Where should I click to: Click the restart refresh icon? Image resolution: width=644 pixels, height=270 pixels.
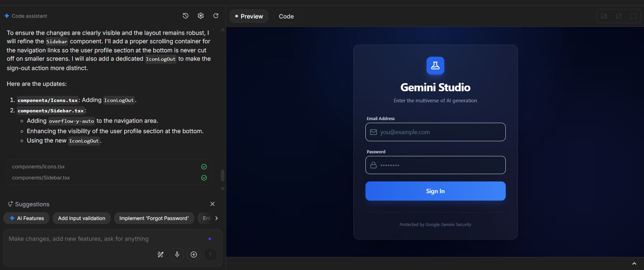tap(216, 16)
